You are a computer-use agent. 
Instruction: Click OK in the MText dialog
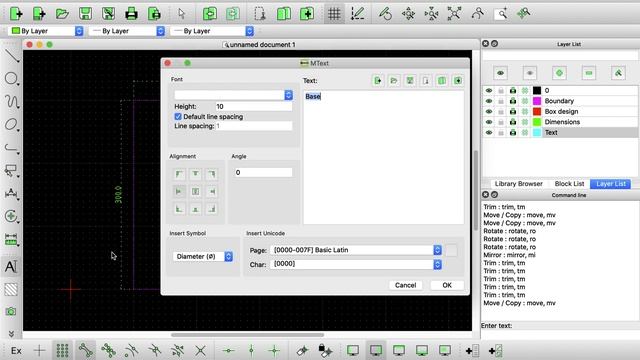447,285
